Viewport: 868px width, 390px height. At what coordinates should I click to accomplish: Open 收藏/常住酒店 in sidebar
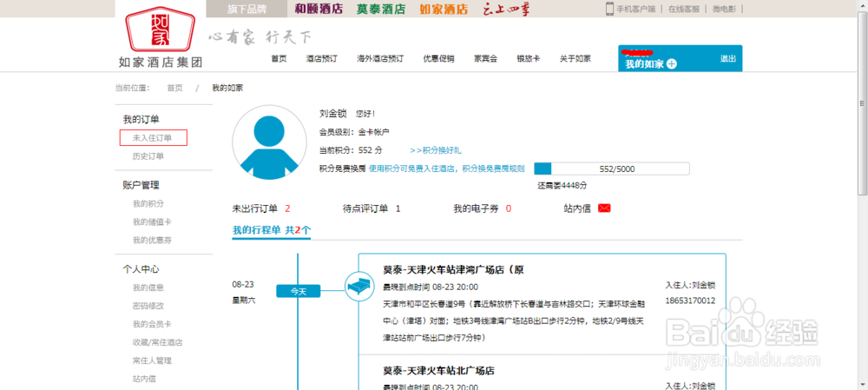point(158,342)
